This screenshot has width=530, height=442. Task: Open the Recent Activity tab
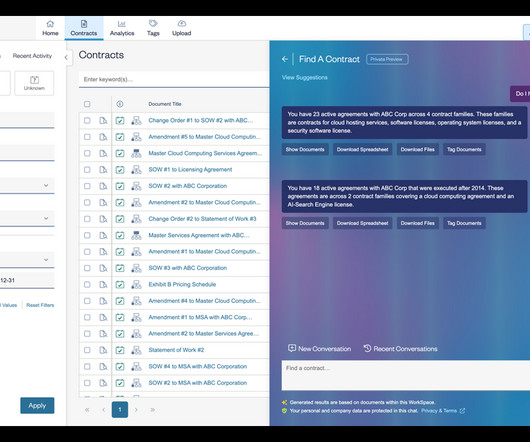[32, 56]
